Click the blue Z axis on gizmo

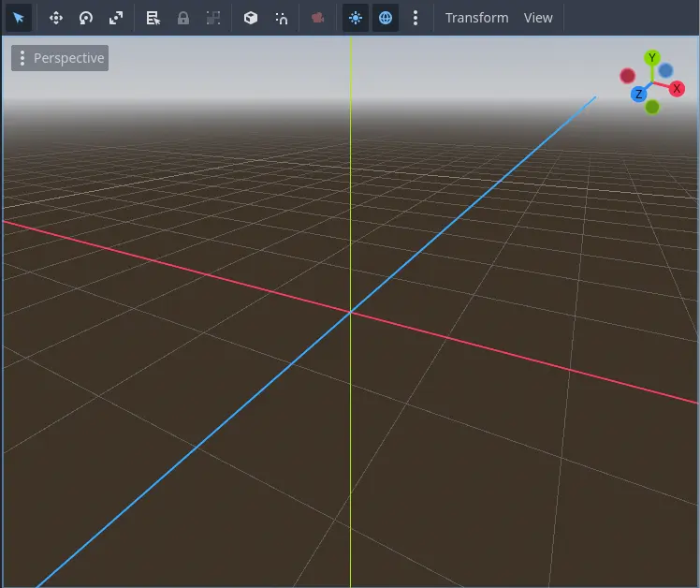tap(638, 94)
